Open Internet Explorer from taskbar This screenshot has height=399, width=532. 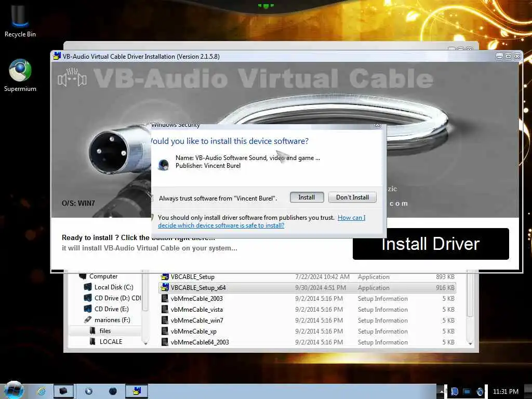tap(42, 391)
